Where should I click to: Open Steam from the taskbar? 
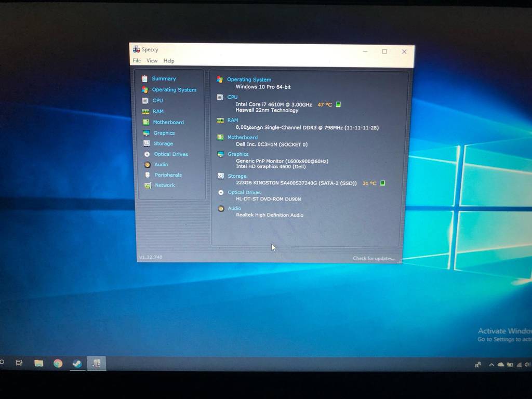tap(77, 364)
